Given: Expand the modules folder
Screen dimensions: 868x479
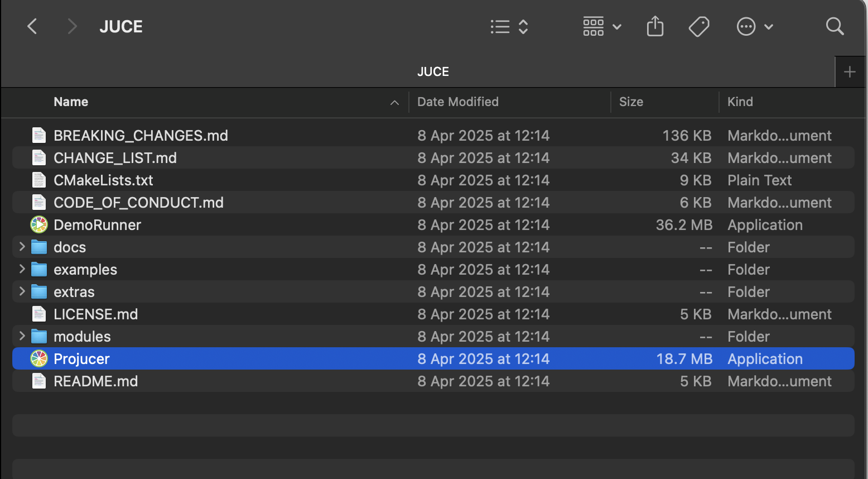Looking at the screenshot, I should tap(22, 336).
